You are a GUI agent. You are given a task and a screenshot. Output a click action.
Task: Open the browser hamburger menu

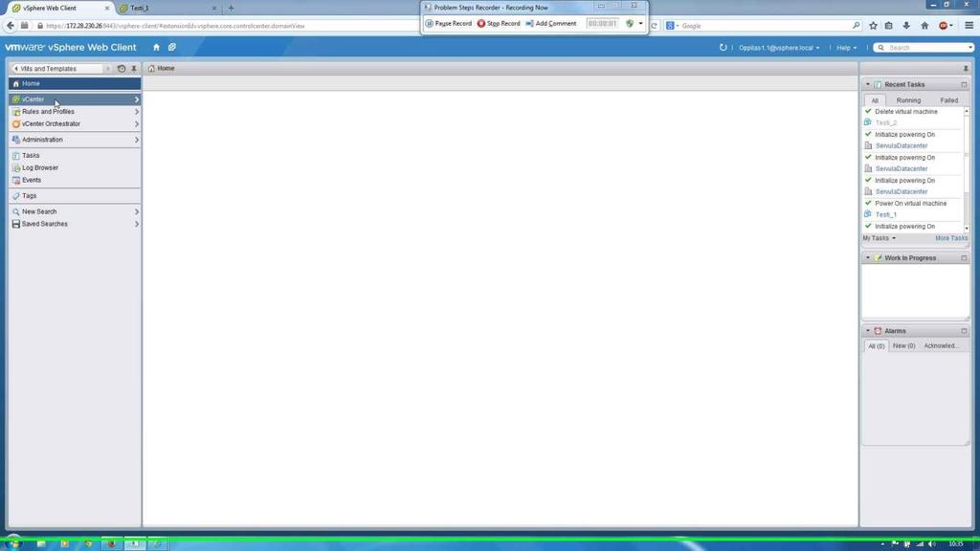pos(969,26)
